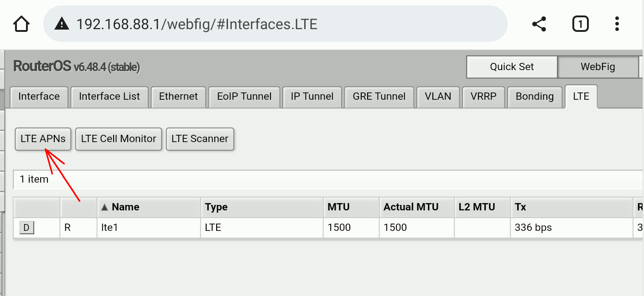The height and width of the screenshot is (296, 644).
Task: Tap the browser home icon
Action: coord(21,24)
